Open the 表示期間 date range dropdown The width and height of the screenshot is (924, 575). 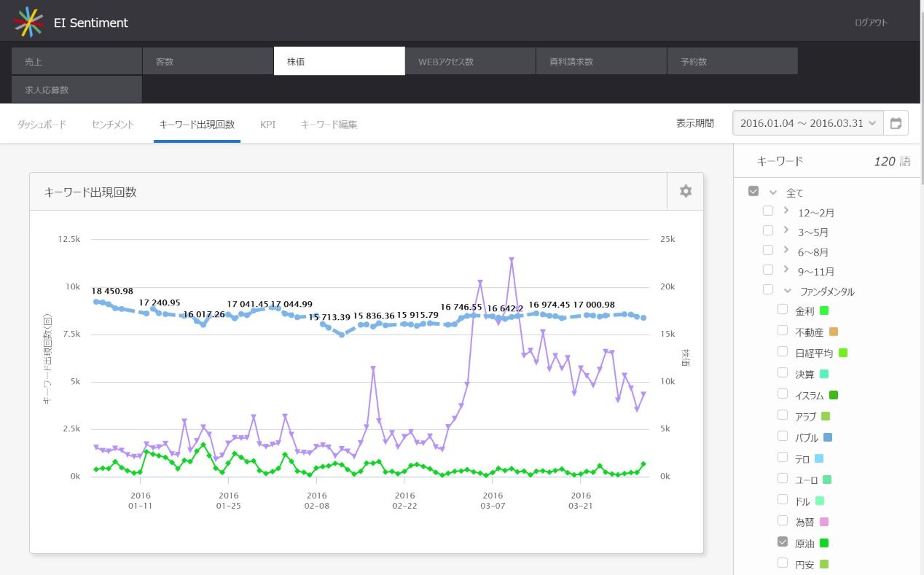point(808,123)
